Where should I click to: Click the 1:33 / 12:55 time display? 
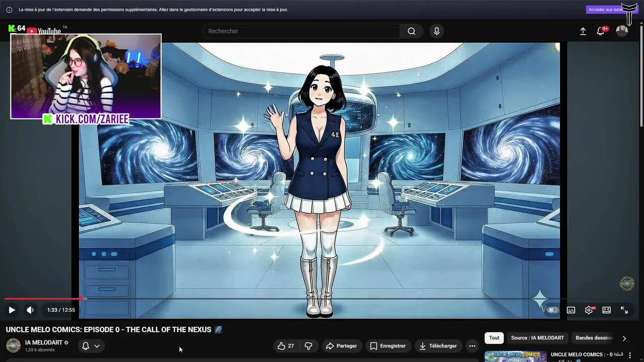(61, 310)
